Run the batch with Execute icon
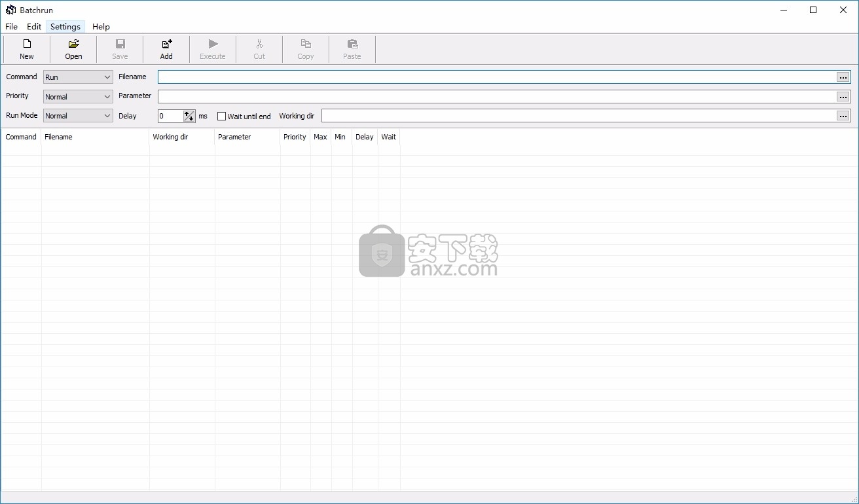Screen dimensions: 859x504 pos(213,45)
